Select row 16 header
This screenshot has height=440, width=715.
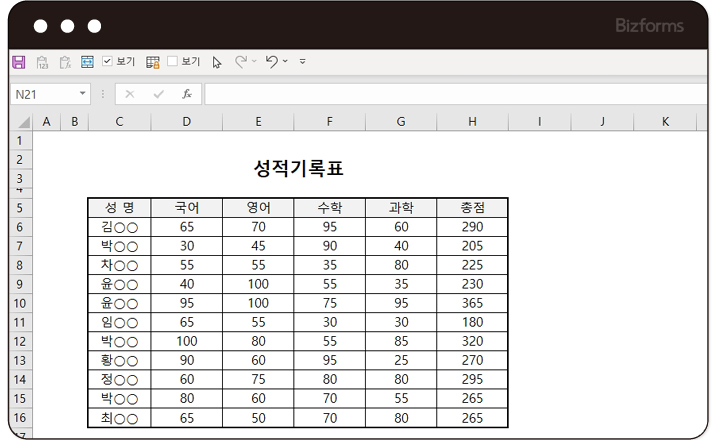tap(20, 418)
